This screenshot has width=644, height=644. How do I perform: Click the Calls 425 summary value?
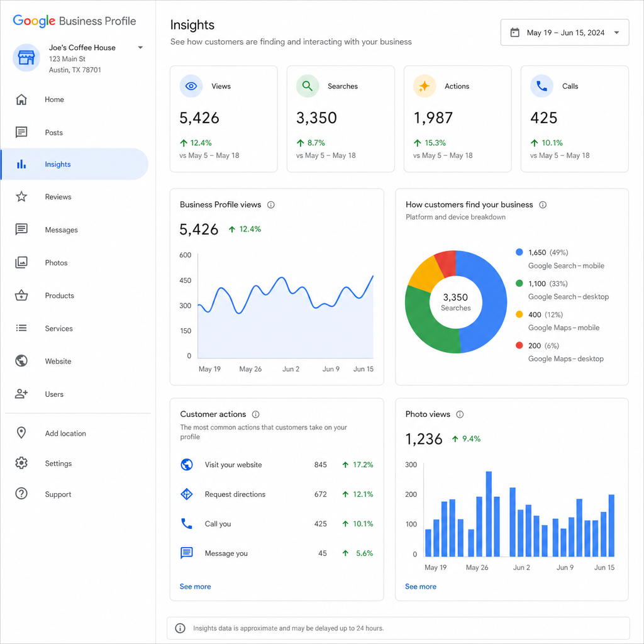click(544, 118)
